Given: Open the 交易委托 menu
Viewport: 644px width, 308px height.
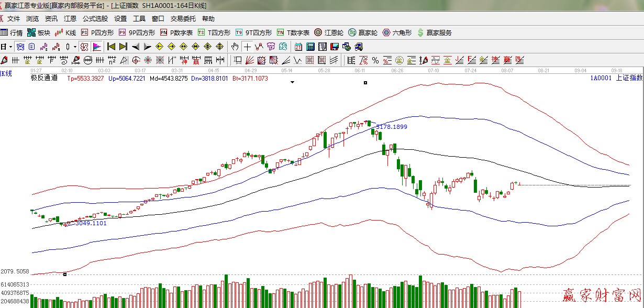Looking at the screenshot, I should (x=183, y=19).
